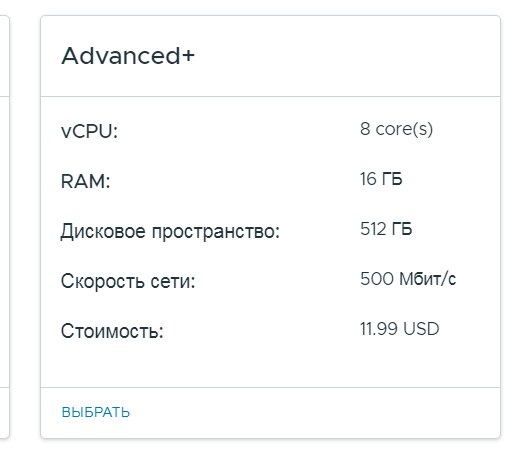Select the 500 Мбит/с network speed value
The width and height of the screenshot is (530, 457).
[408, 279]
